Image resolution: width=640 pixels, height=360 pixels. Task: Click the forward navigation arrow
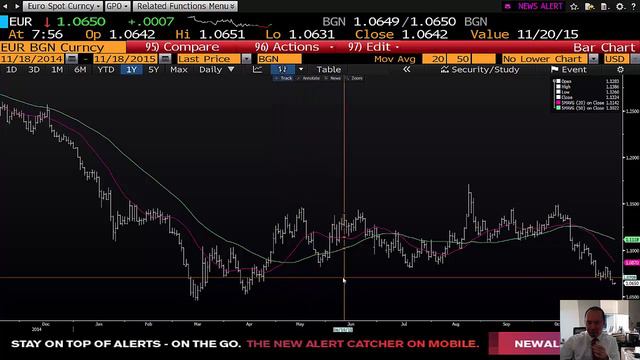point(17,6)
